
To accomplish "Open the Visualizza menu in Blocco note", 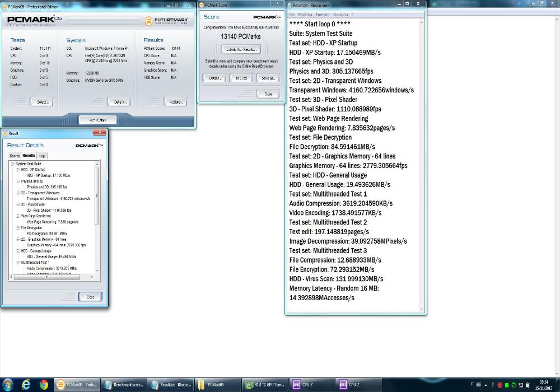I will point(340,15).
